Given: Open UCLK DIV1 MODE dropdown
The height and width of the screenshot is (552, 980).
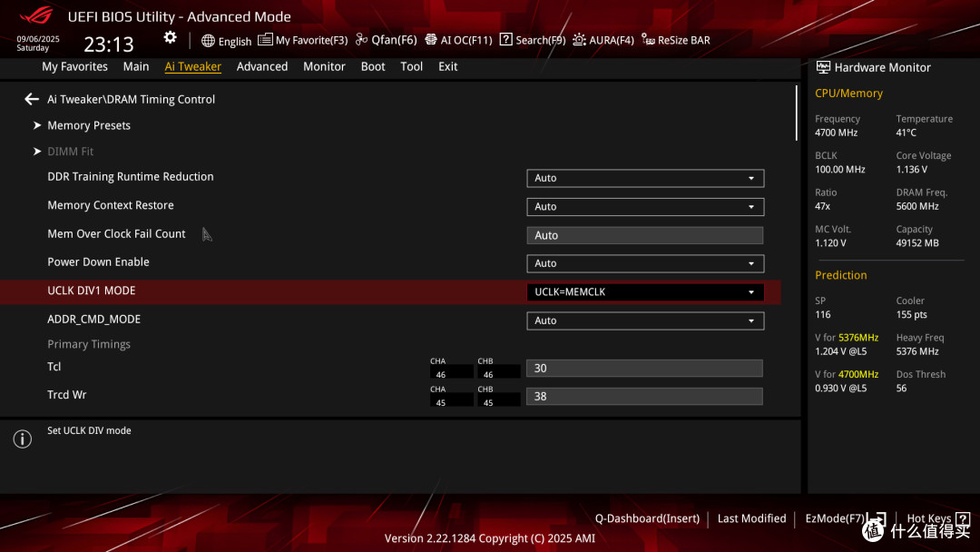Looking at the screenshot, I should click(x=645, y=292).
